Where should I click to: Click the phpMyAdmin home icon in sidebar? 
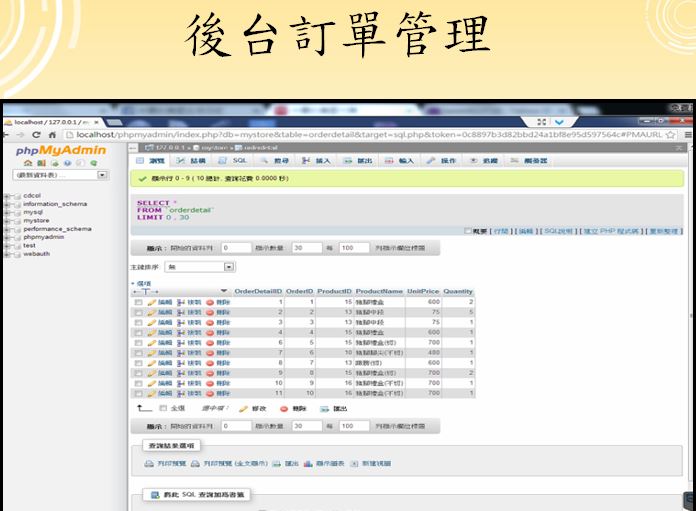(26, 162)
